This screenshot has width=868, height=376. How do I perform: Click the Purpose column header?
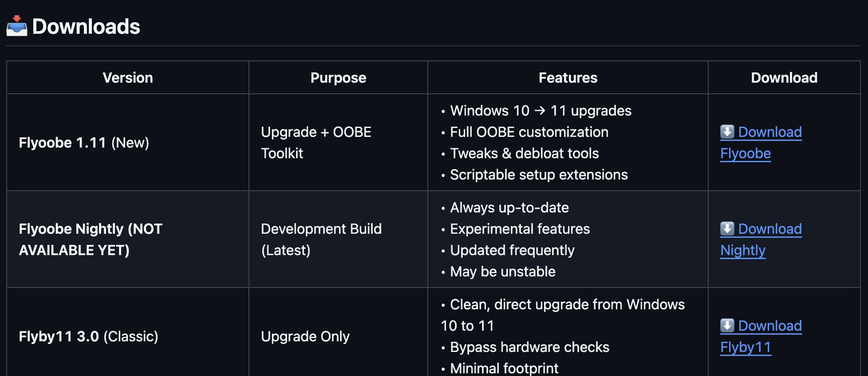pos(338,78)
